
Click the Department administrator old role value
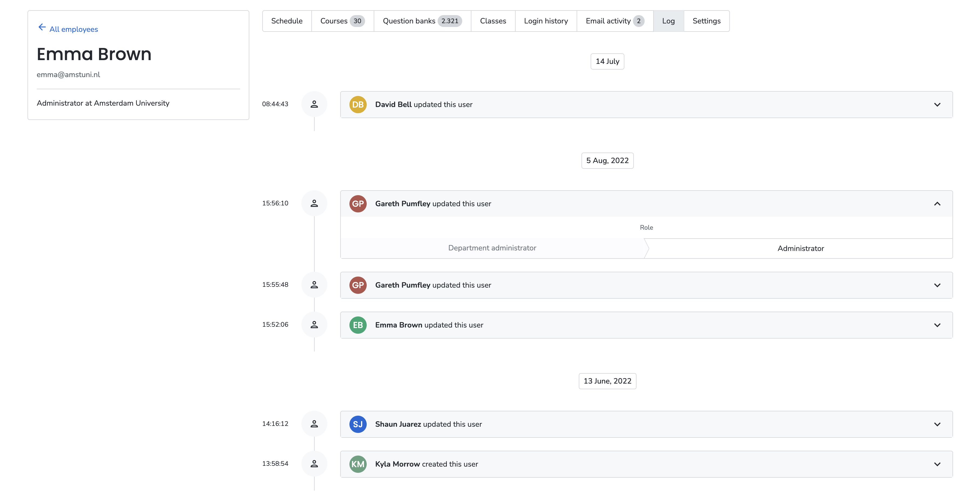click(x=492, y=248)
